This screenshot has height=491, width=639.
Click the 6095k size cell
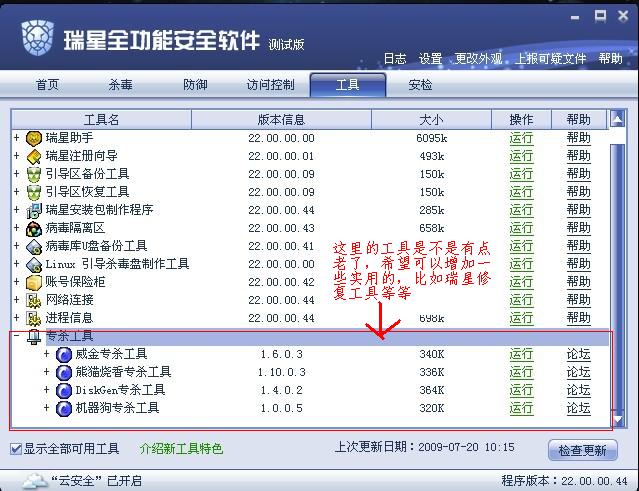pyautogui.click(x=432, y=139)
